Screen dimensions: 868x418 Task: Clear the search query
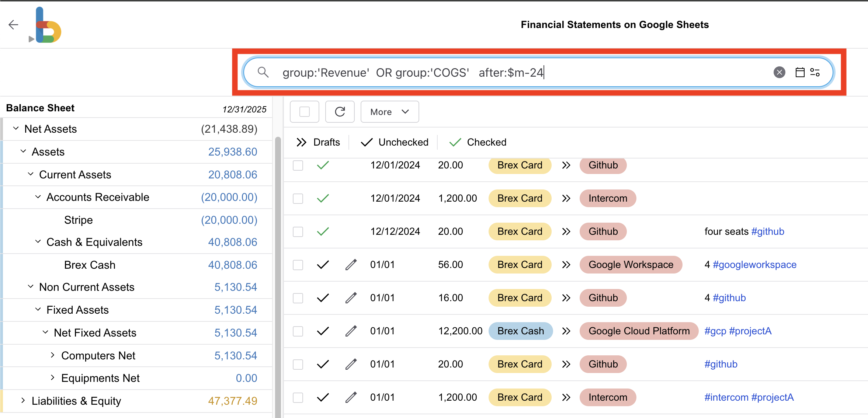(x=779, y=72)
